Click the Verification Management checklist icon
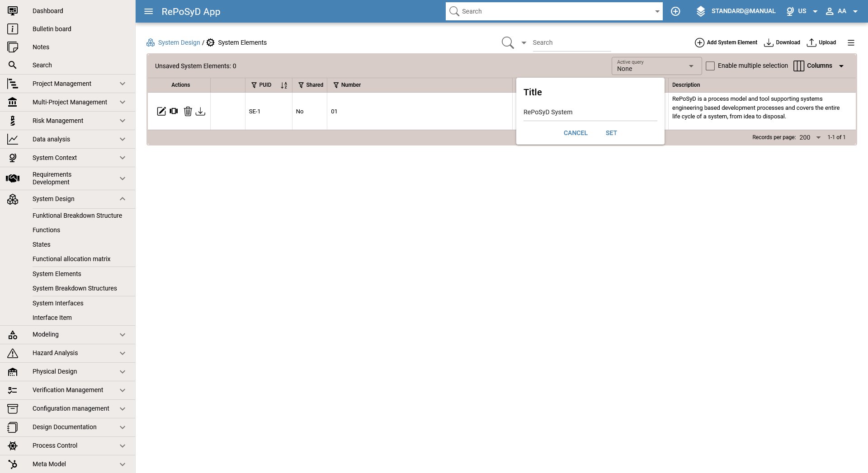Image resolution: width=868 pixels, height=473 pixels. click(13, 390)
